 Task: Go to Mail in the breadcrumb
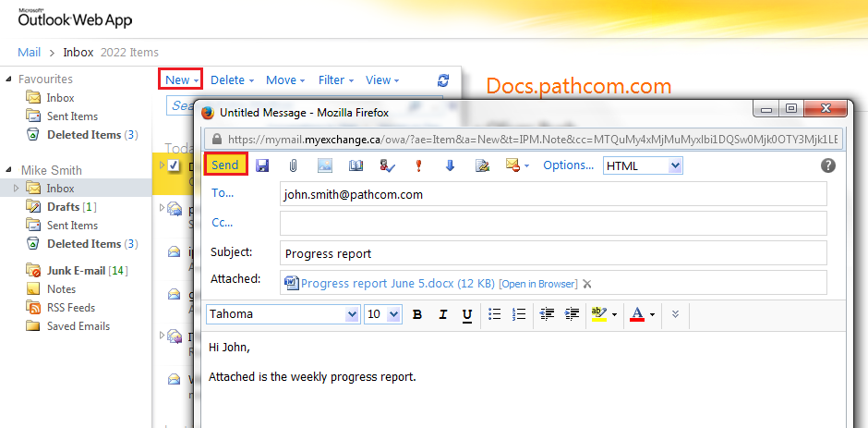click(30, 52)
